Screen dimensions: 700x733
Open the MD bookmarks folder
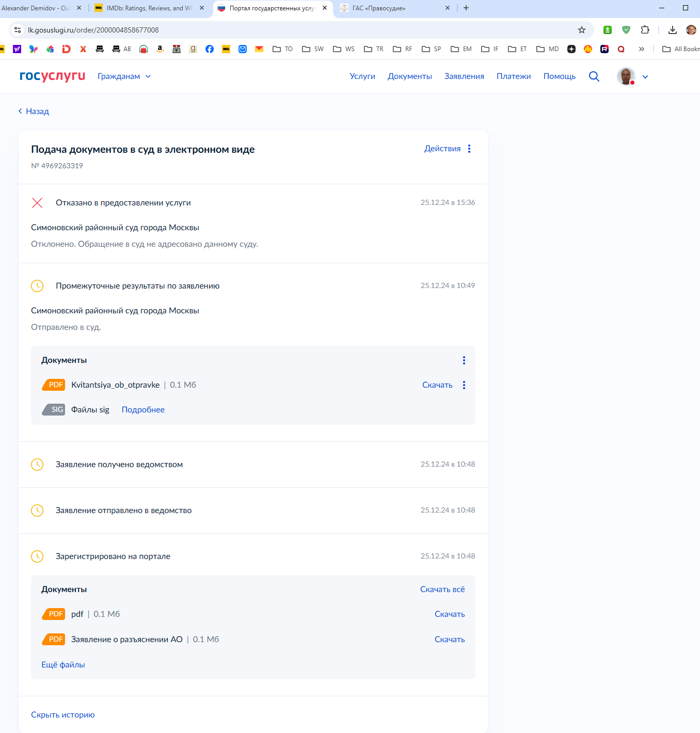(x=548, y=49)
